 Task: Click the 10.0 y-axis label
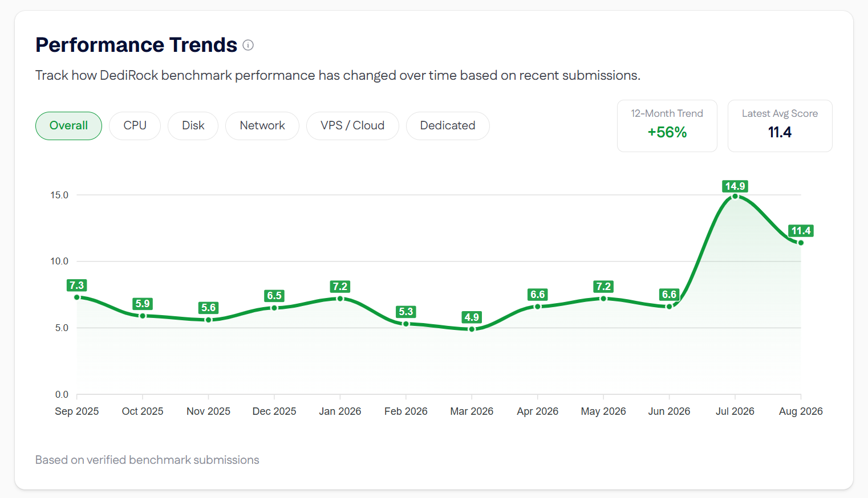tap(59, 262)
